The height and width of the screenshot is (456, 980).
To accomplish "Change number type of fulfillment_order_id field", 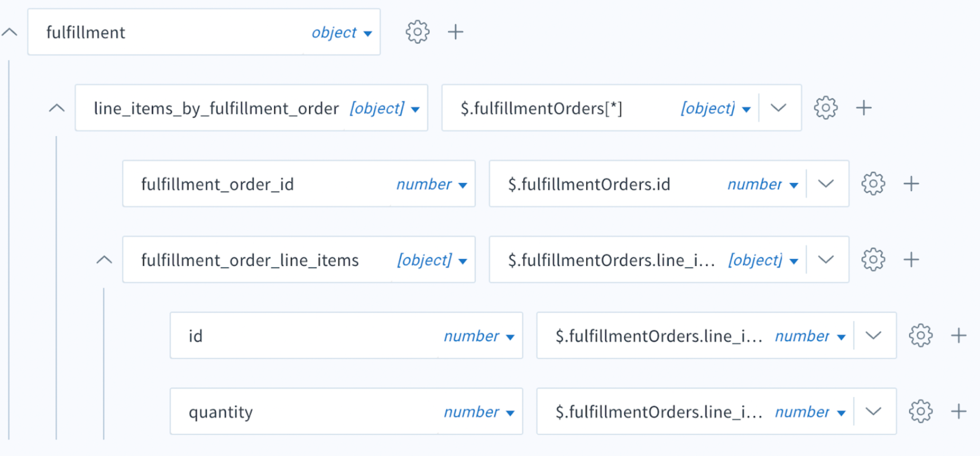I will click(432, 184).
